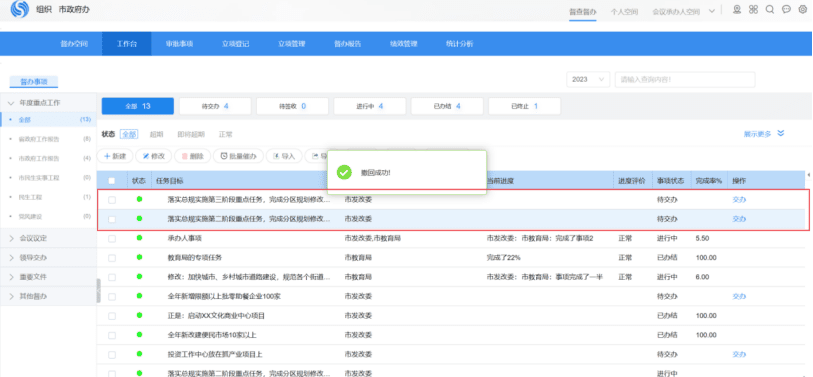Switch to the 督办空间 nav tab
813x377 pixels.
[74, 44]
